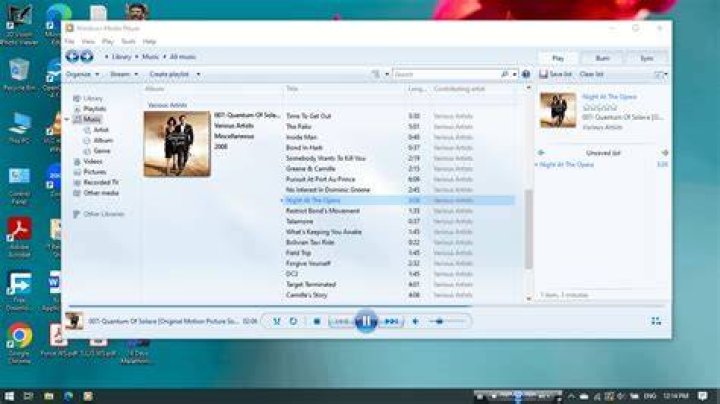Open Help with the question mark icon

[526, 74]
